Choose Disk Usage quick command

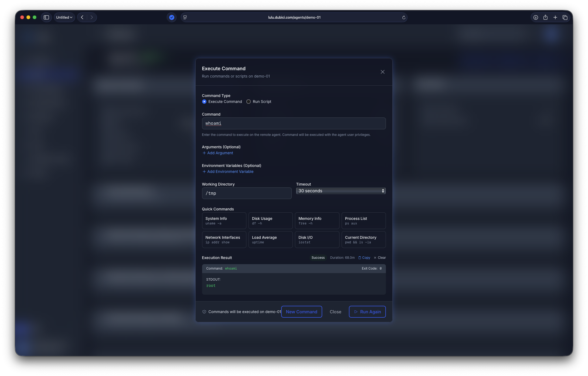tap(270, 221)
